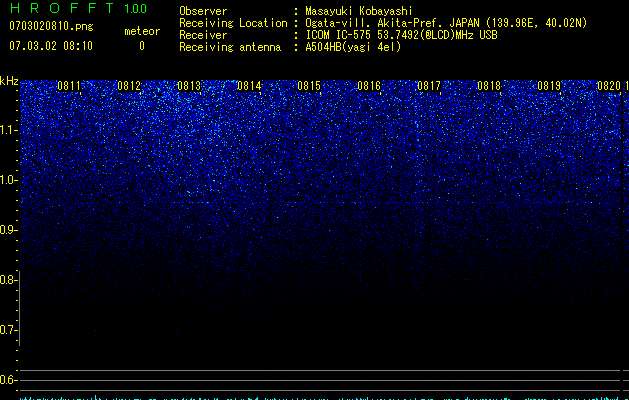Screen dimensions: 629x400
Task: Click the 1.1 kHz axis label
Action: 8,130
